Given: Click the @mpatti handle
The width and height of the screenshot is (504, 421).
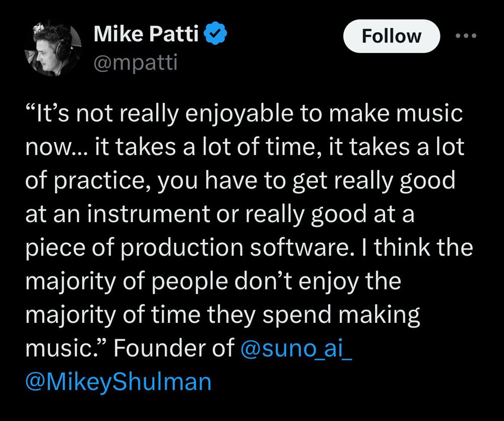Looking at the screenshot, I should tap(135, 62).
